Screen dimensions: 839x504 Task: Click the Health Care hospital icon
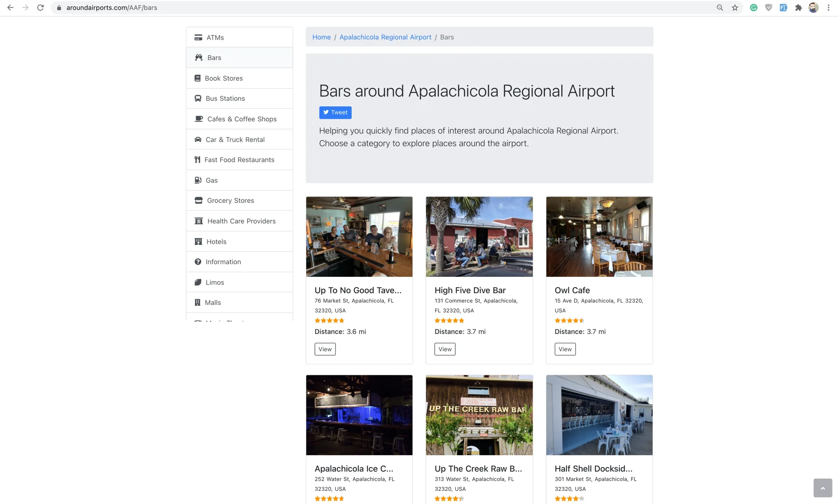point(199,221)
